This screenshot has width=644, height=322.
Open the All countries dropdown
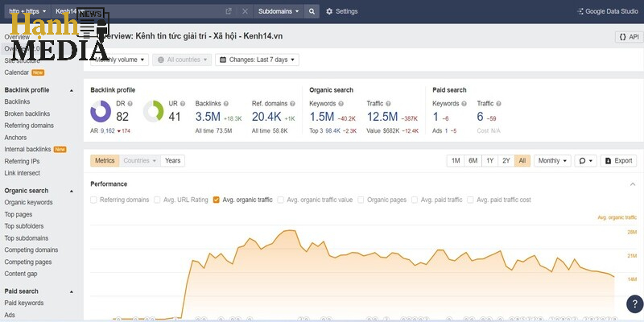[182, 60]
